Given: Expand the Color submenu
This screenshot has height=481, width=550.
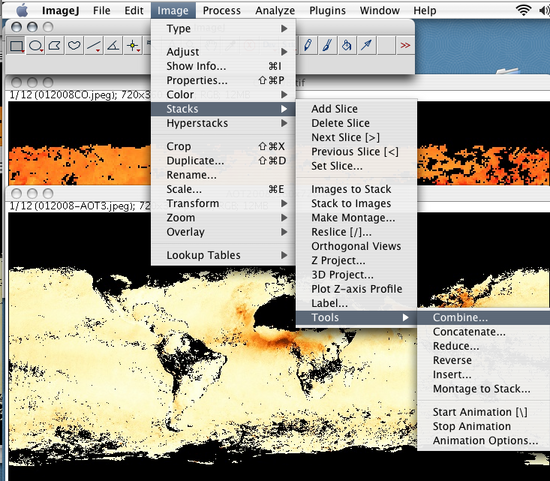Looking at the screenshot, I should (223, 95).
